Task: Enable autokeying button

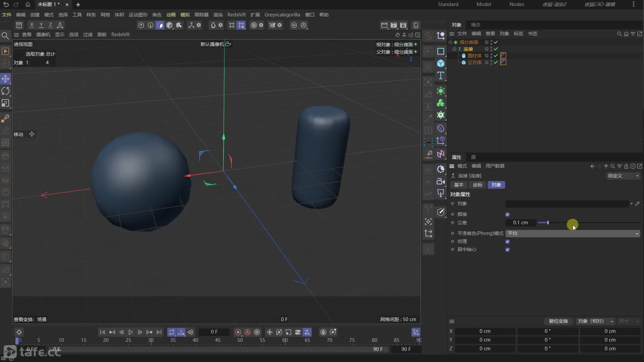Action: click(248, 332)
